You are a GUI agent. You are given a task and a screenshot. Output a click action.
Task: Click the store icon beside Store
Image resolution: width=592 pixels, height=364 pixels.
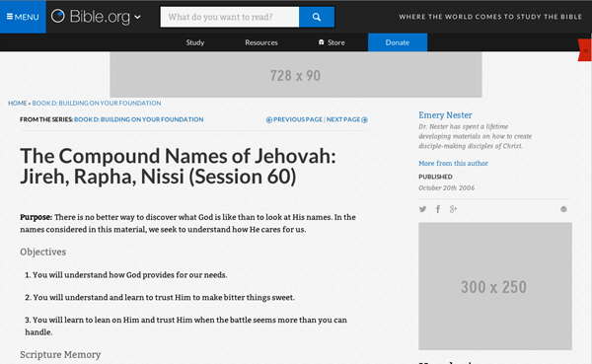(x=322, y=42)
